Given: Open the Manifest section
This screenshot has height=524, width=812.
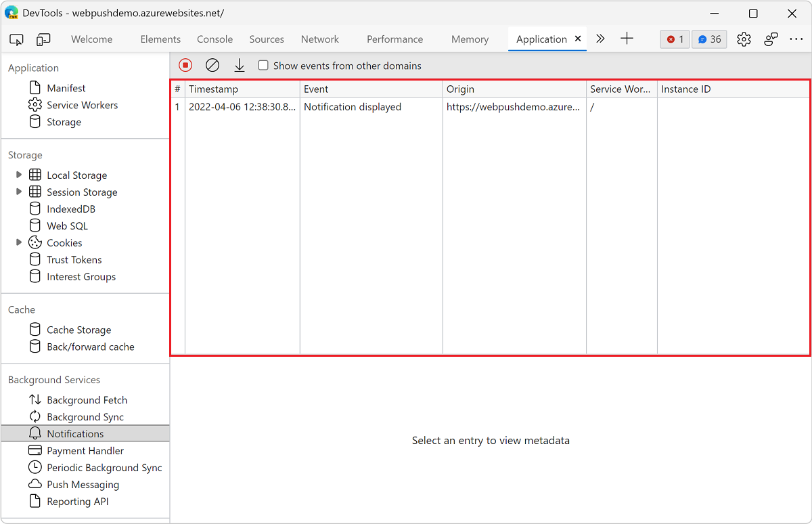Looking at the screenshot, I should tap(66, 87).
